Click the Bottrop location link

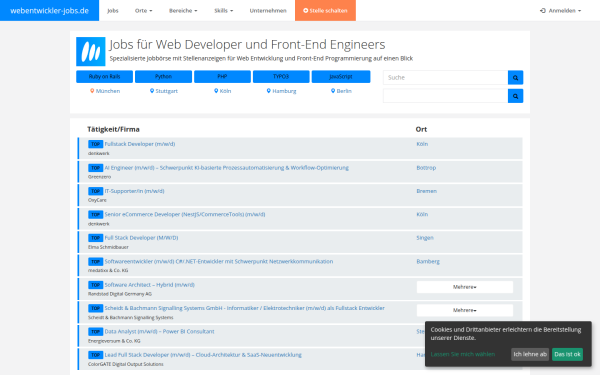(x=426, y=168)
